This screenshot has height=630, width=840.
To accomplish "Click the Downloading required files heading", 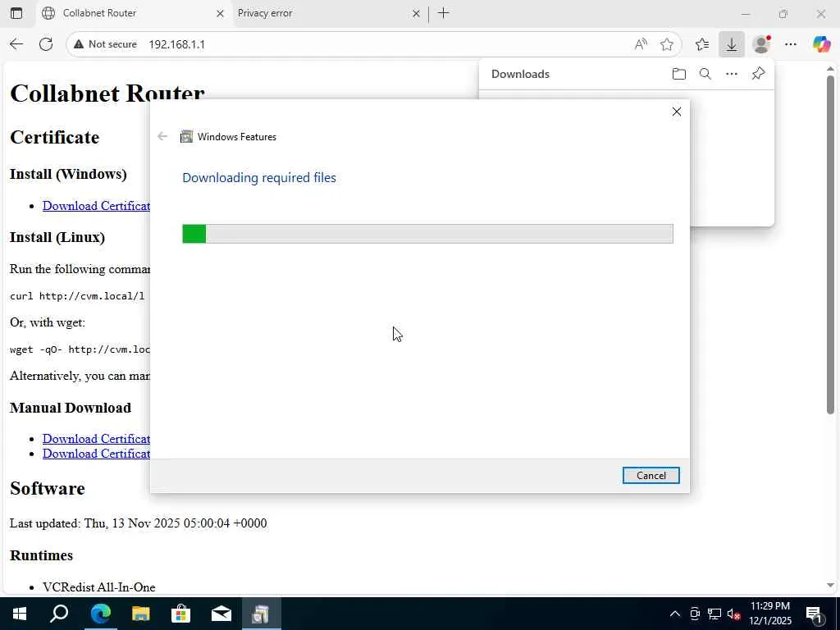I will coord(259,178).
